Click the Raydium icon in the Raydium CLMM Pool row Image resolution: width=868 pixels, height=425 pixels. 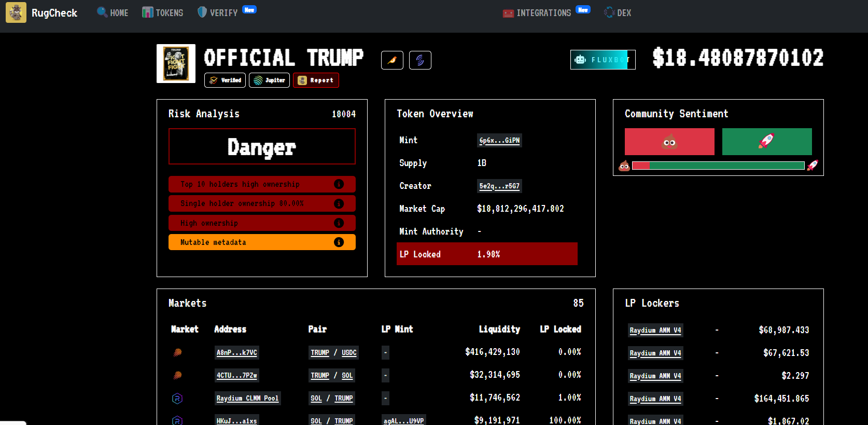pyautogui.click(x=177, y=398)
